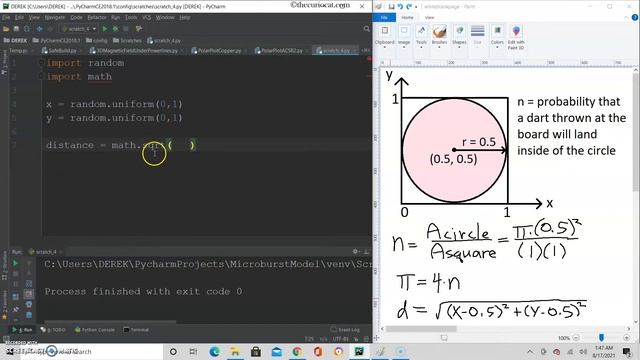640x360 pixels.
Task: Click Edit with Paint 3D button
Action: [516, 37]
